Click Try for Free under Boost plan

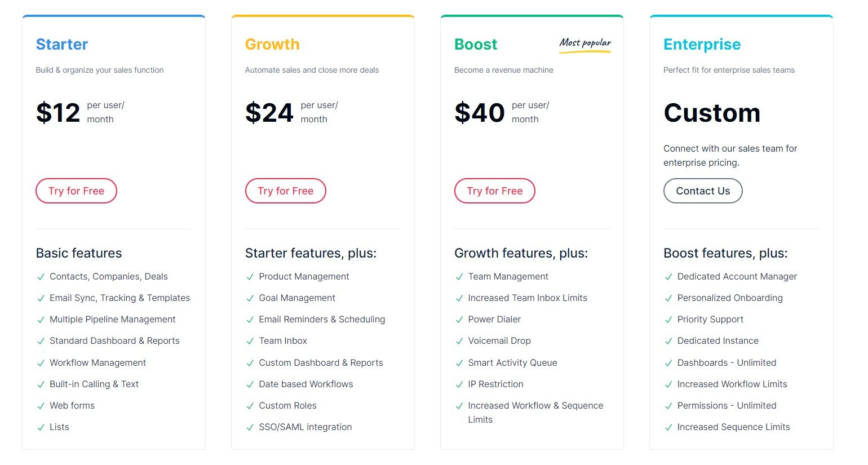coord(494,191)
